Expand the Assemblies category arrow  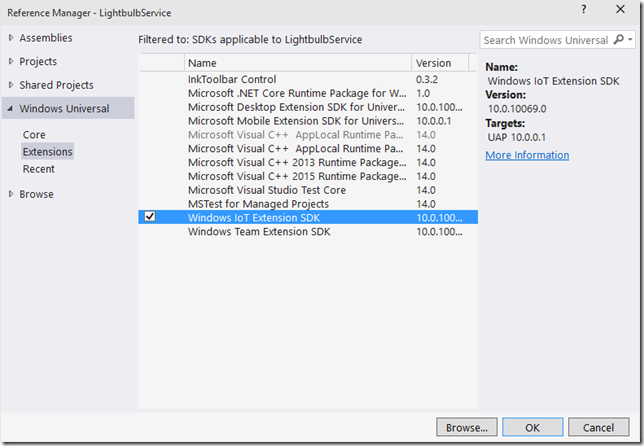coord(11,38)
